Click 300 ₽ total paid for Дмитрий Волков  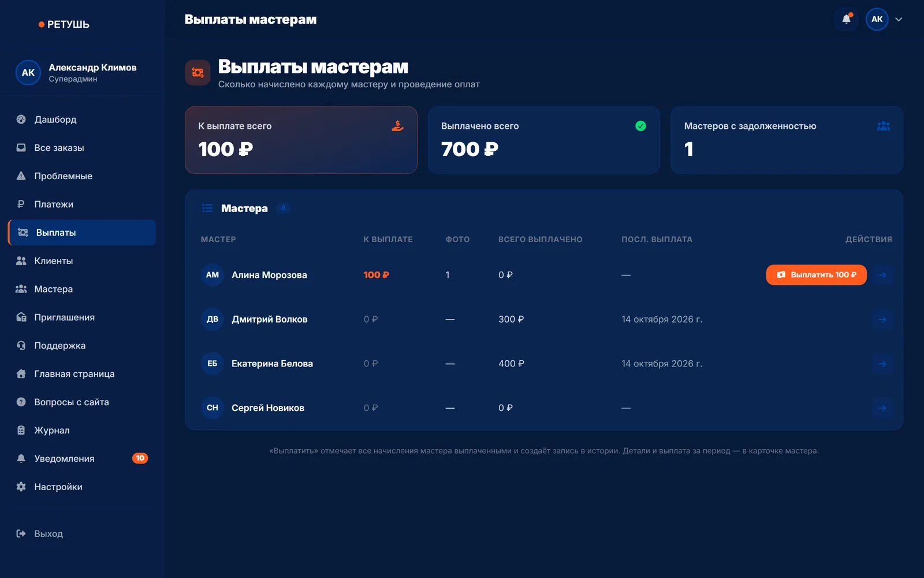[x=511, y=320]
